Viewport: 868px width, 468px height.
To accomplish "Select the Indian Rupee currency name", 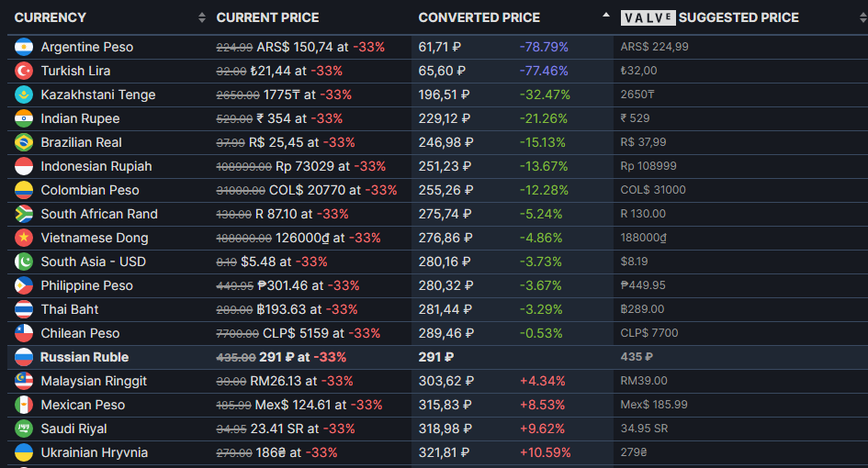I will click(80, 118).
